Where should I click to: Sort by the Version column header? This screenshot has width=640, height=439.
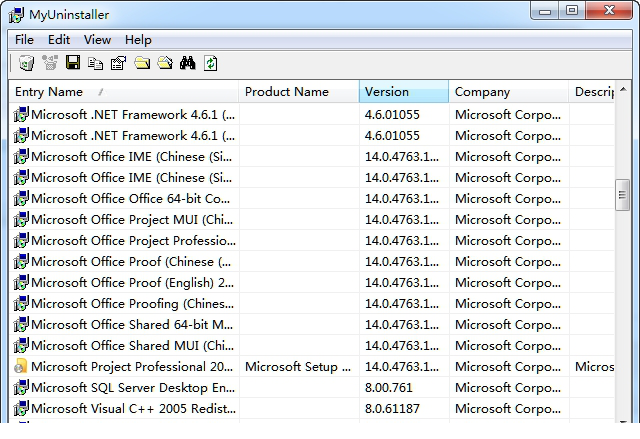click(404, 92)
